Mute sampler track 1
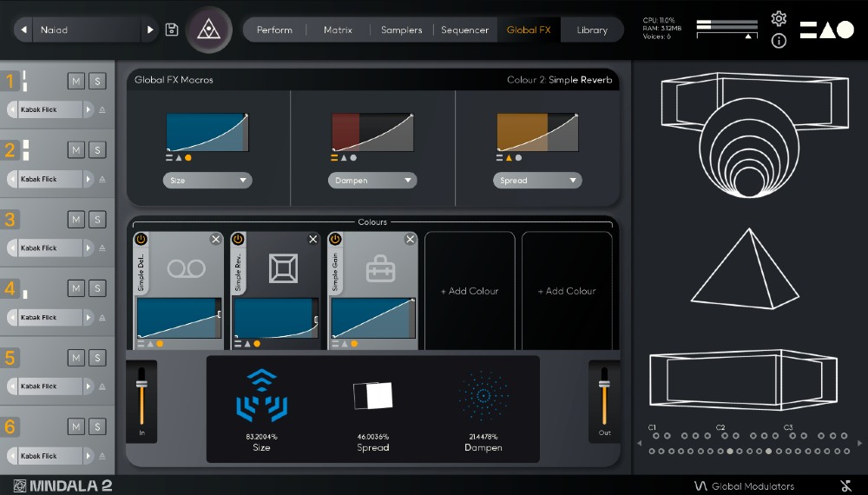Viewport: 868px width, 495px height. coord(76,81)
